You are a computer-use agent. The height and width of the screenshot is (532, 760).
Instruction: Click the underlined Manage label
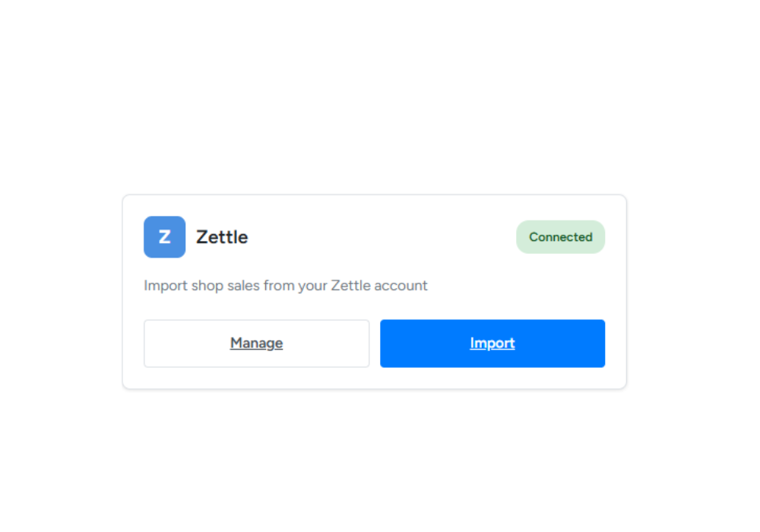pyautogui.click(x=256, y=344)
